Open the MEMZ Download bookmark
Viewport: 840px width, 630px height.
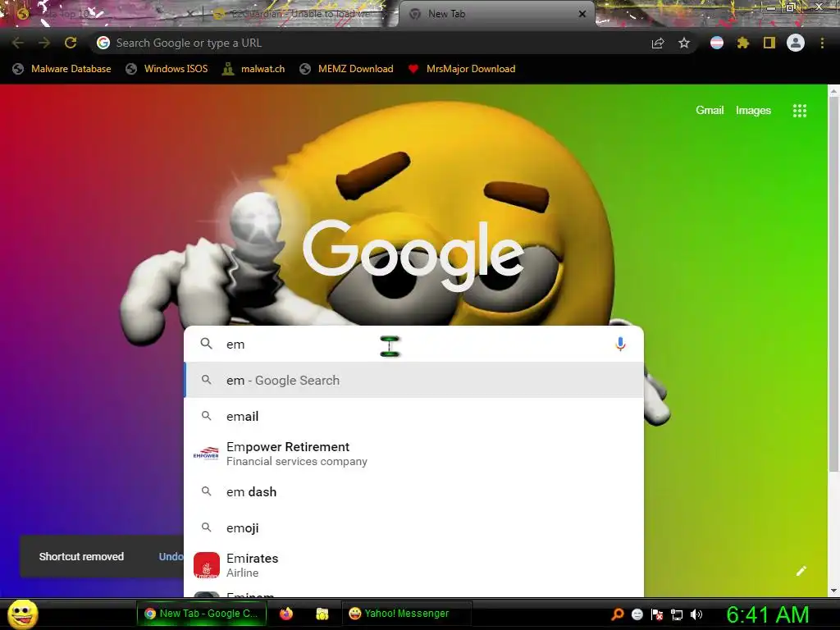tap(347, 69)
